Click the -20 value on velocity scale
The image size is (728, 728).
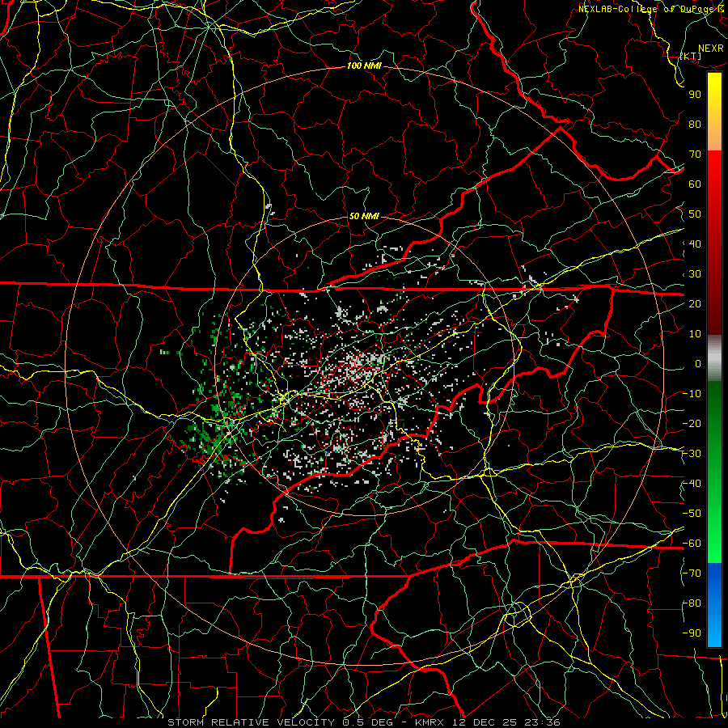click(x=692, y=423)
